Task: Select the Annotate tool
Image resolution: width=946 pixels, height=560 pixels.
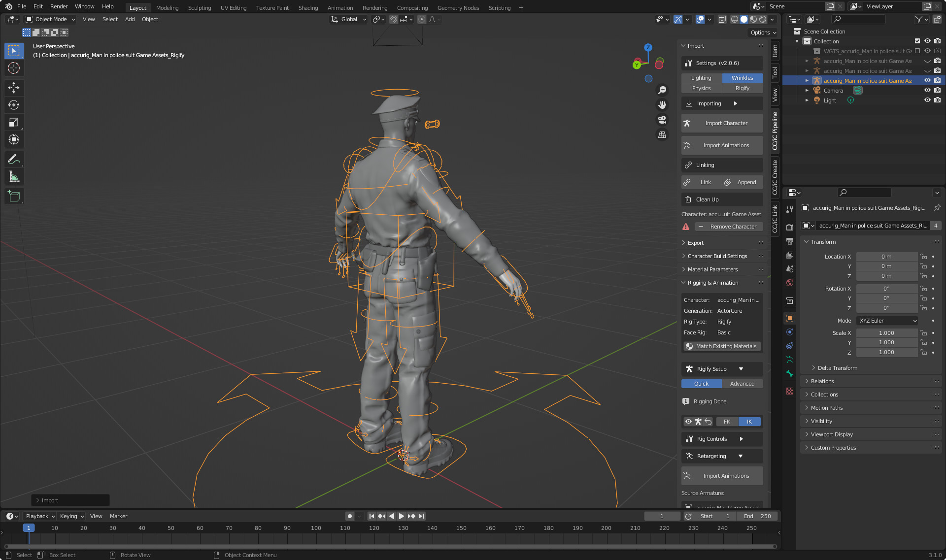Action: tap(14, 159)
